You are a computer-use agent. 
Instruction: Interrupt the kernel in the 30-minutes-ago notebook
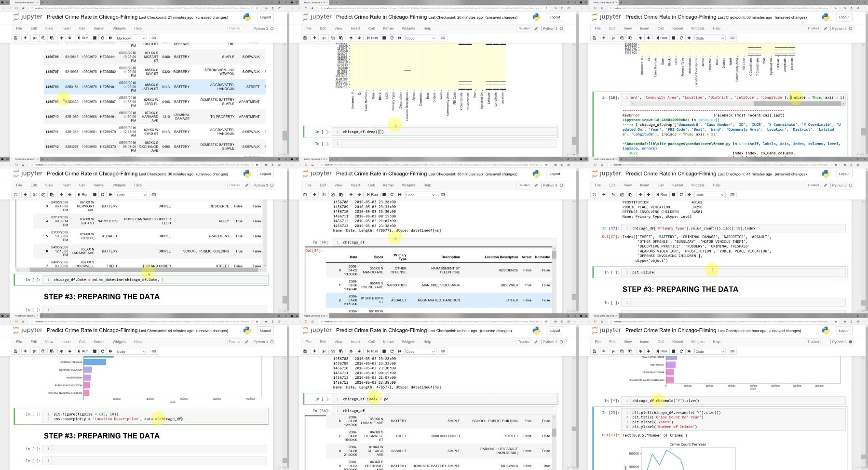pyautogui.click(x=673, y=38)
